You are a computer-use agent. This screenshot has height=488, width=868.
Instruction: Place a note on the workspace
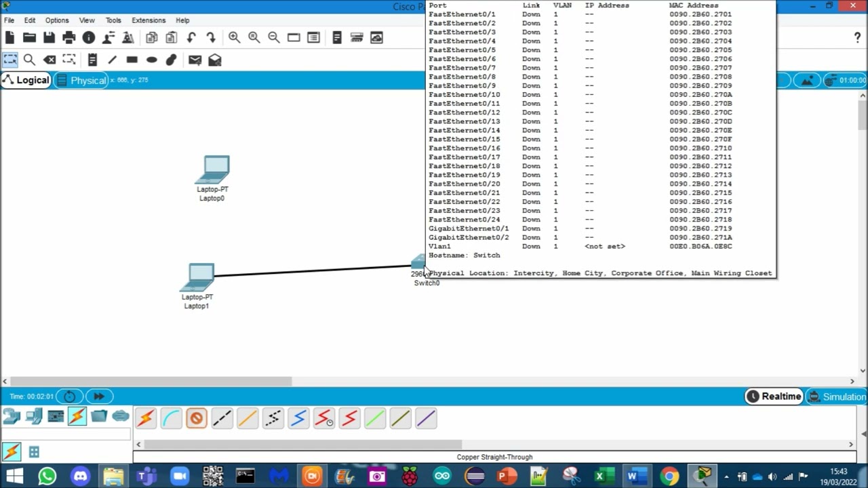(93, 60)
